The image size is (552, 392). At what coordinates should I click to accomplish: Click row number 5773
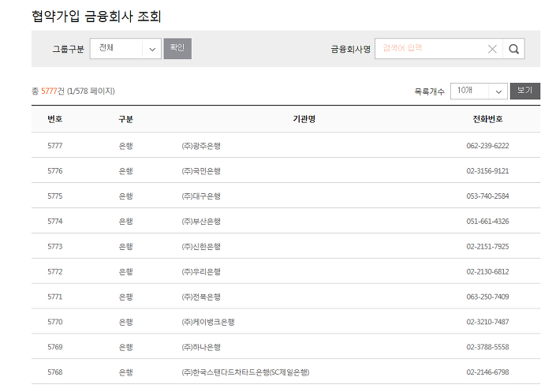pos(55,247)
